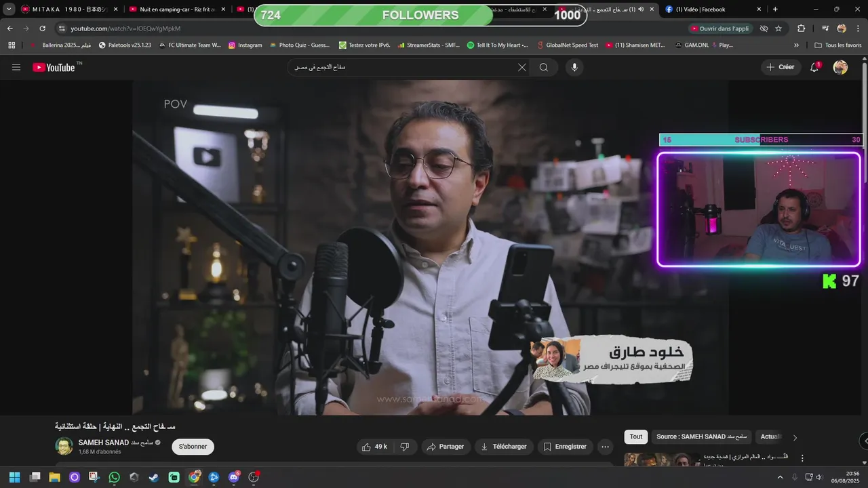Viewport: 868px width, 488px height.
Task: Click the Chrome address bar URL
Action: 125,28
